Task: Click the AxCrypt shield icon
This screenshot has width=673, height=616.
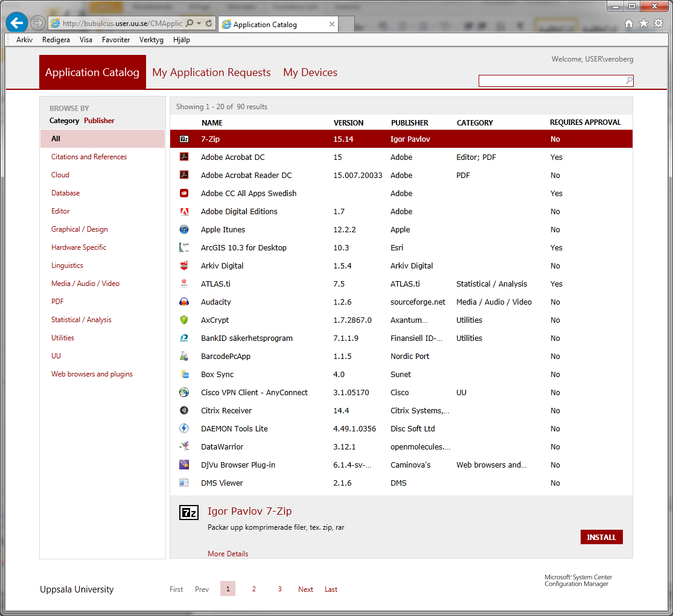Action: pos(184,320)
